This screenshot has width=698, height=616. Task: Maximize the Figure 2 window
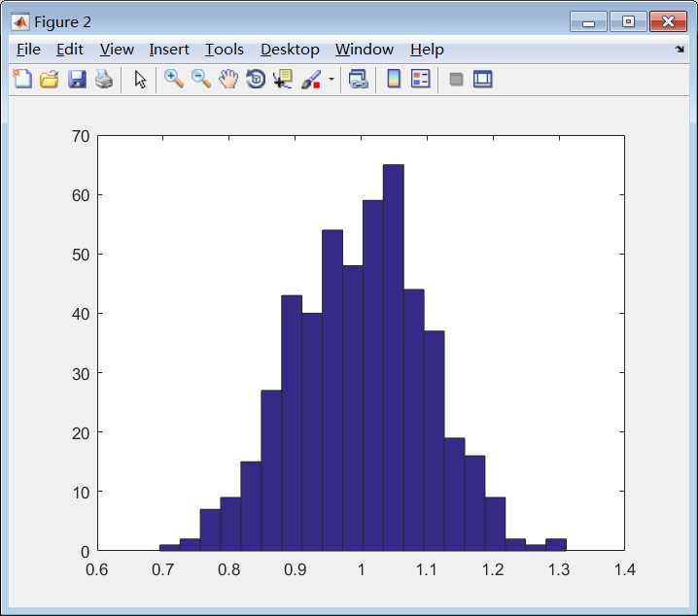628,21
